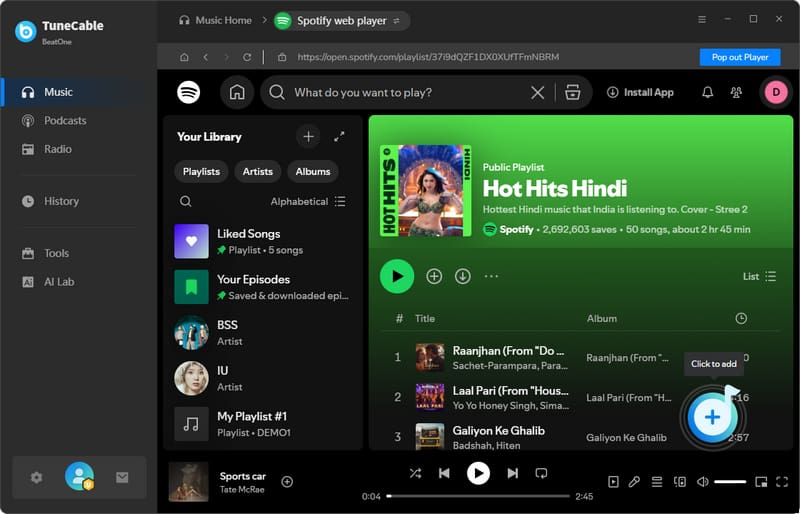This screenshot has height=514, width=800.
Task: Open the user account avatar icon
Action: click(79, 477)
